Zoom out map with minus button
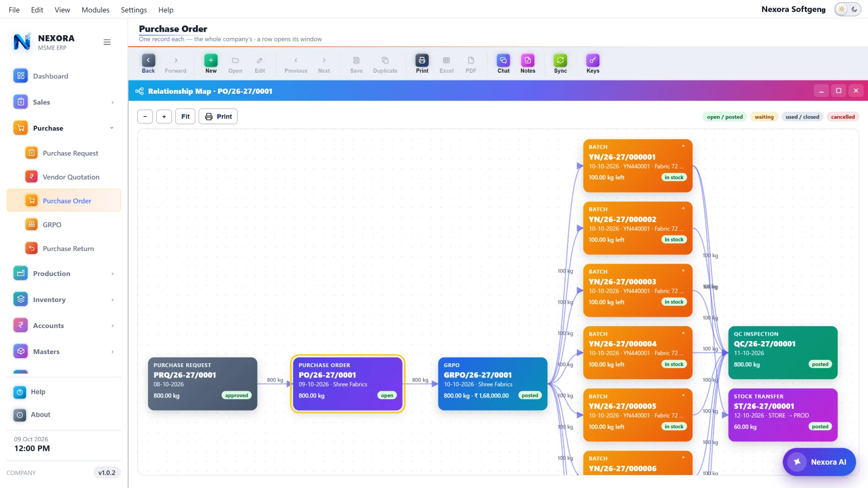 145,117
